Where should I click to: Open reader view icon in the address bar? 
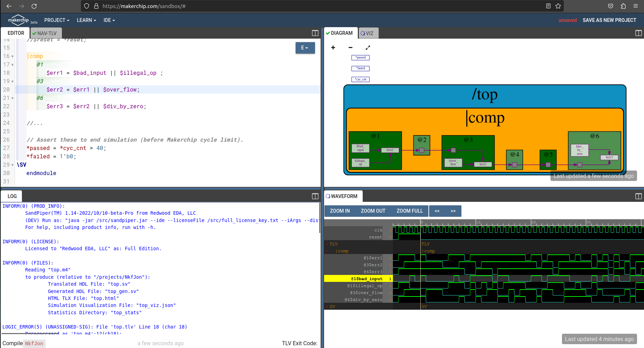click(548, 6)
